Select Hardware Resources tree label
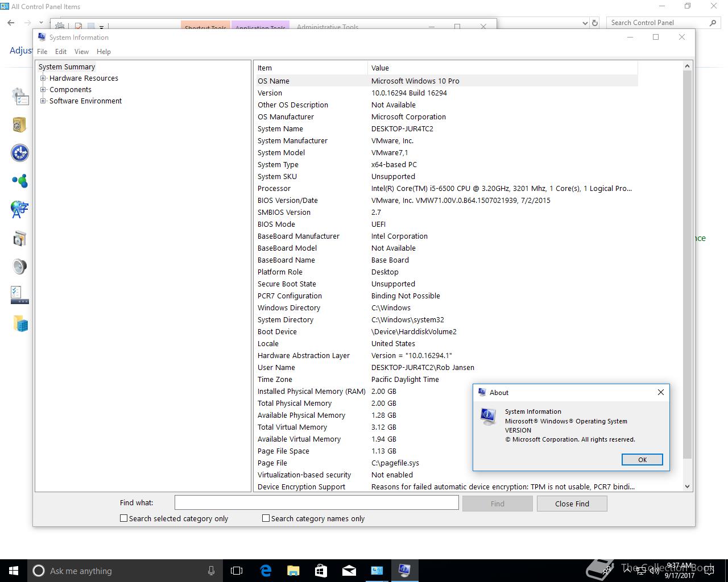Screen dimensions: 728x582 84,78
